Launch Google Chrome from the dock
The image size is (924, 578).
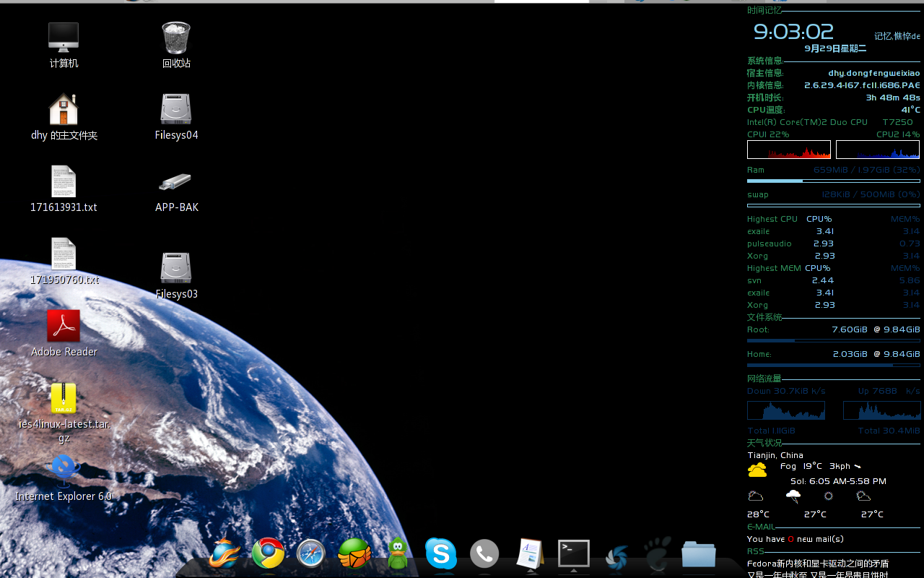(x=268, y=554)
